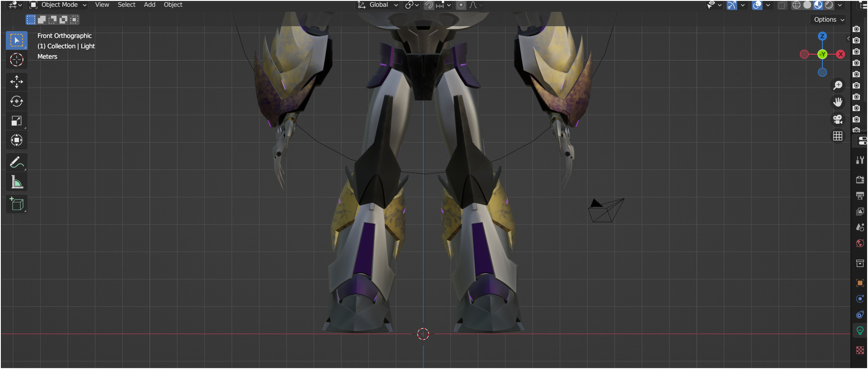
Task: Click the hand pan view gizmo
Action: tap(838, 102)
